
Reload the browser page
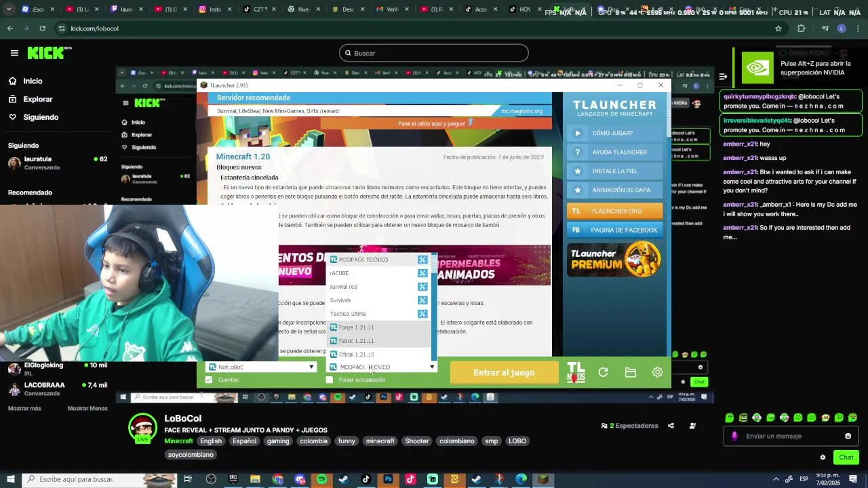(43, 28)
